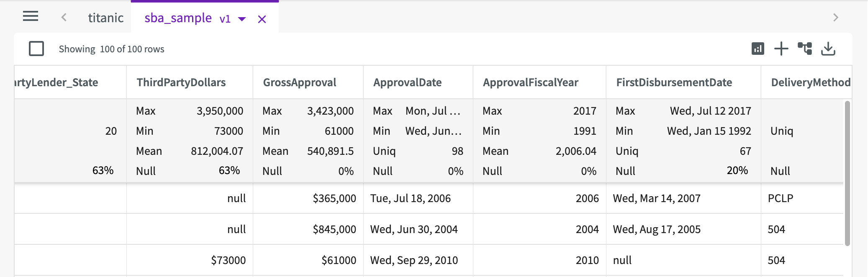Click the GrossApproval column header

tap(300, 82)
